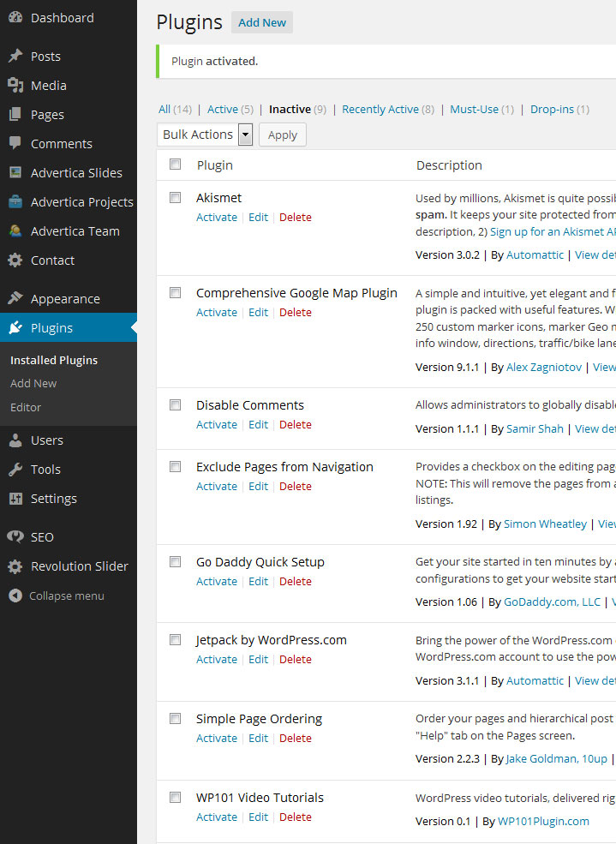Open Samir Shah author link
The height and width of the screenshot is (844, 616).
pyautogui.click(x=535, y=429)
